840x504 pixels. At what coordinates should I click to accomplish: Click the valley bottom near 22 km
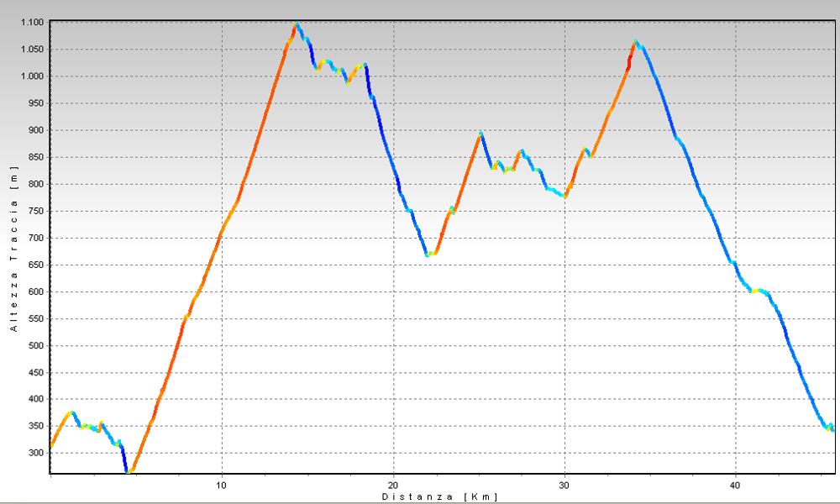pos(428,254)
